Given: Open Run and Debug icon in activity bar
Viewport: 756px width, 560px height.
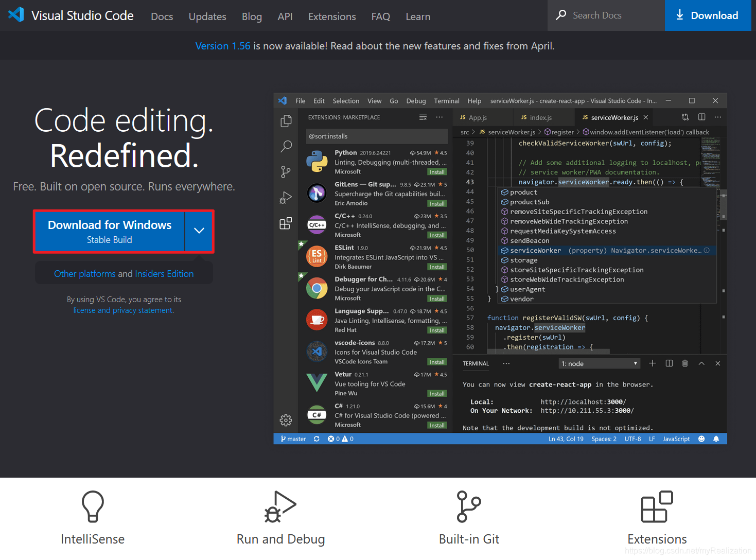Looking at the screenshot, I should [286, 198].
